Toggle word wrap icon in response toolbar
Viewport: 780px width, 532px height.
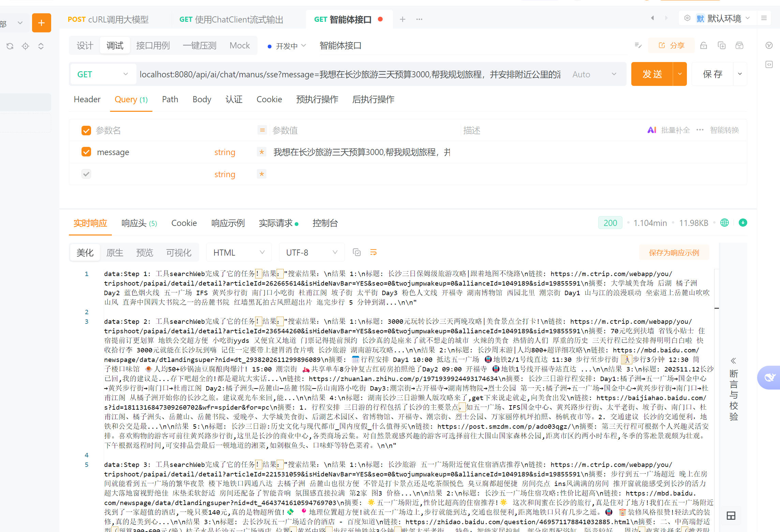(x=373, y=252)
